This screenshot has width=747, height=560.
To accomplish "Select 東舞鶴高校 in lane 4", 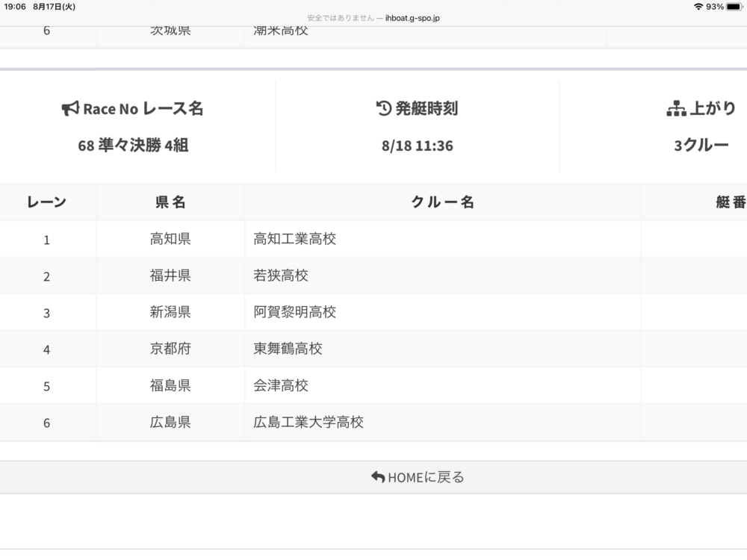I will (x=288, y=349).
